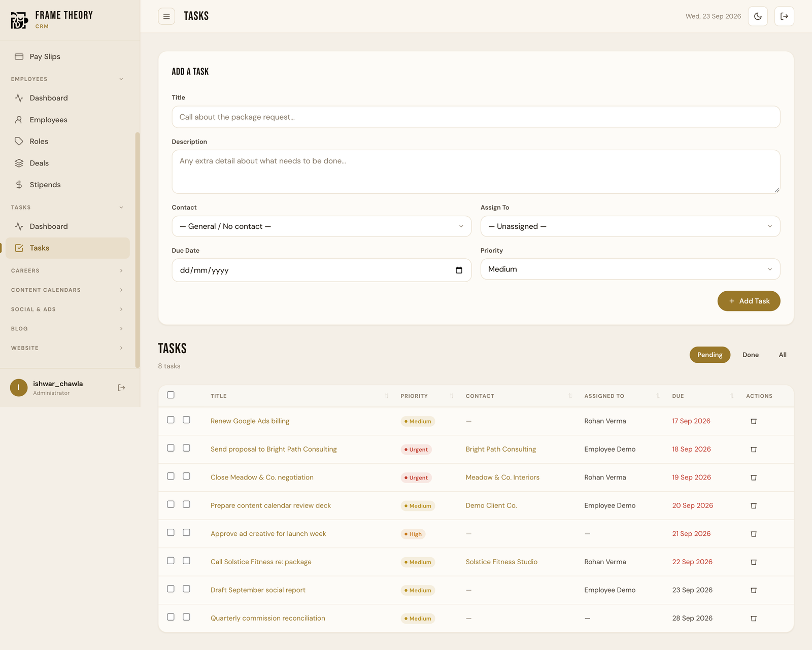Switch to dark mode with moon icon
Viewport: 812px width, 650px height.
758,16
